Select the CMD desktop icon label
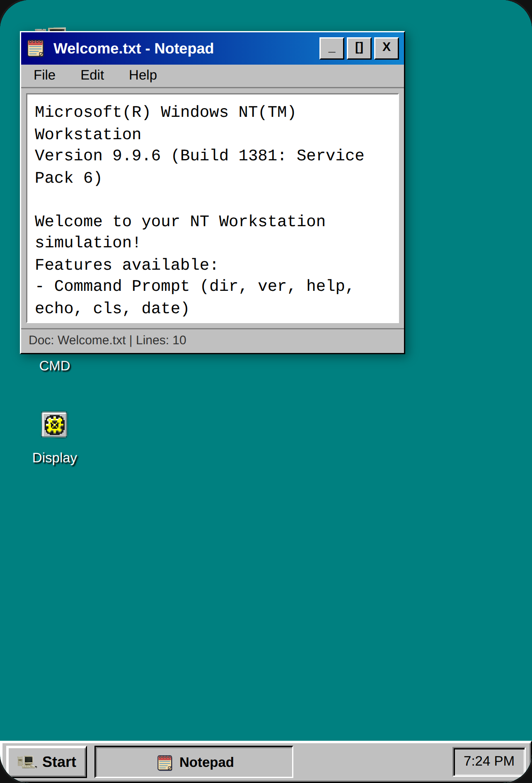The width and height of the screenshot is (532, 783). point(55,366)
